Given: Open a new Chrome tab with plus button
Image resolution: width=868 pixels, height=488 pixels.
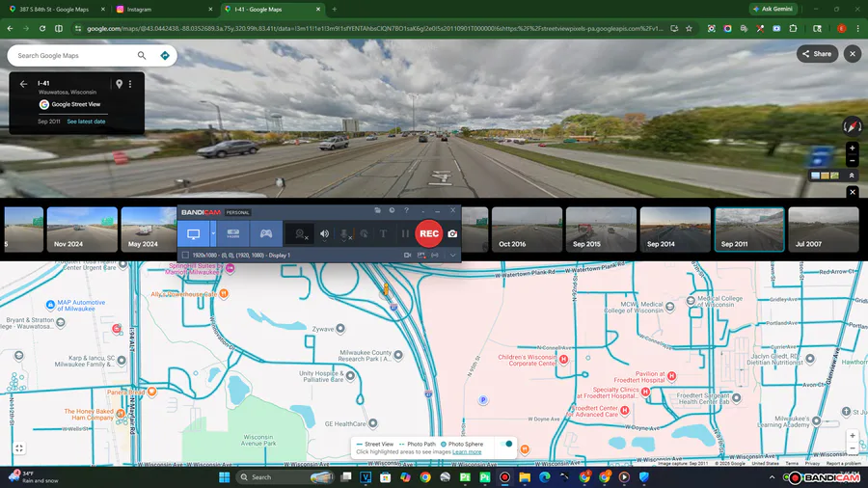Looking at the screenshot, I should pos(335,10).
